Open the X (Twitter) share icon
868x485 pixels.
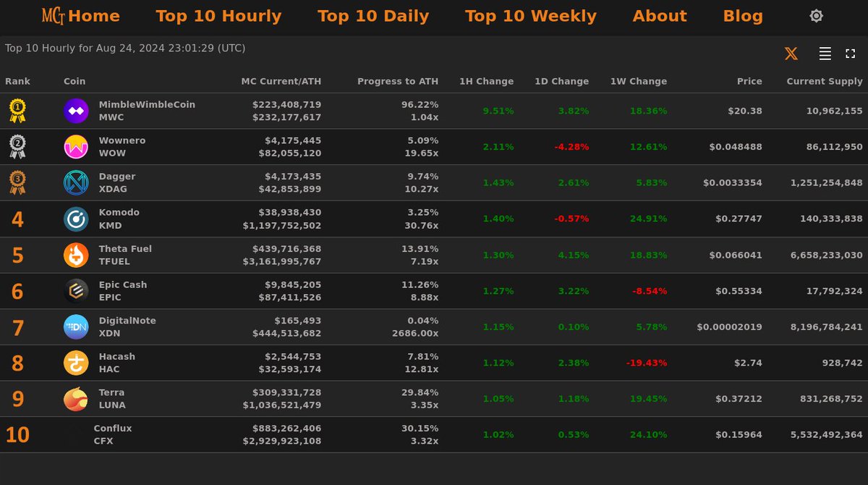(791, 54)
